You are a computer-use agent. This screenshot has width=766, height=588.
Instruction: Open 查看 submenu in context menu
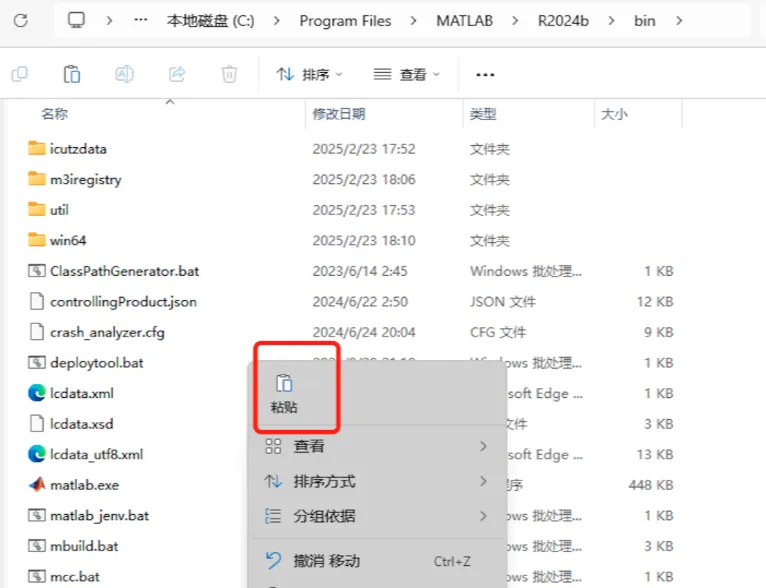click(x=376, y=446)
